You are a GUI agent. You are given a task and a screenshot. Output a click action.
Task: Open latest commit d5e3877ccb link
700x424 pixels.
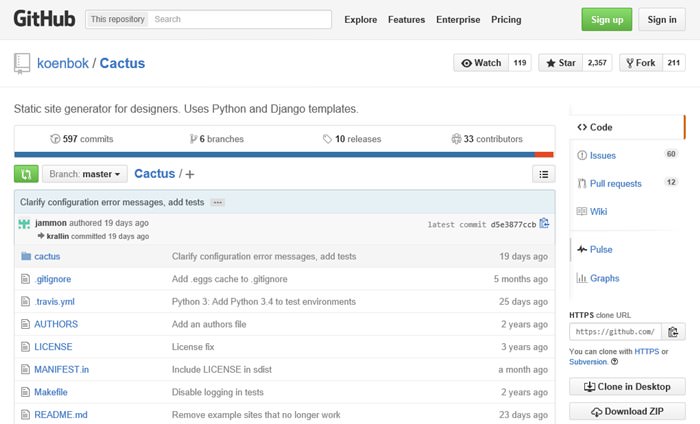513,224
